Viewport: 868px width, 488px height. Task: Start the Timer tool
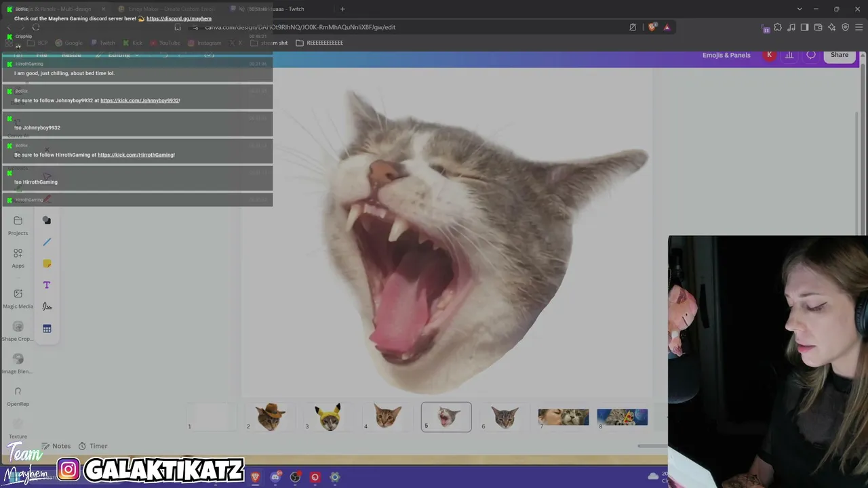[93, 446]
